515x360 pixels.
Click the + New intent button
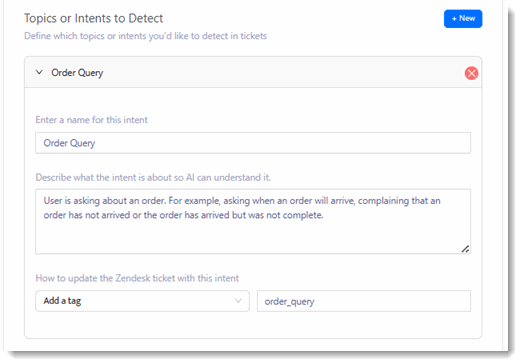coord(463,19)
